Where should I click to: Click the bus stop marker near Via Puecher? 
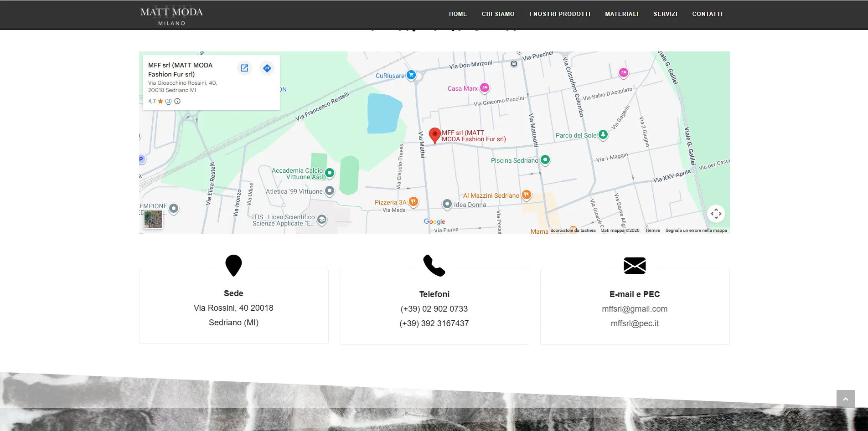point(514,64)
